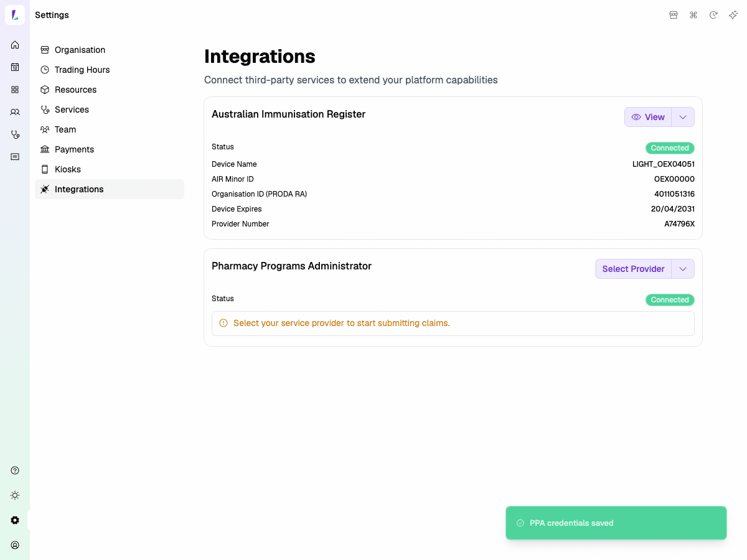Open the stethoscope icon in the left rail
This screenshot has width=747, height=560.
(x=15, y=134)
